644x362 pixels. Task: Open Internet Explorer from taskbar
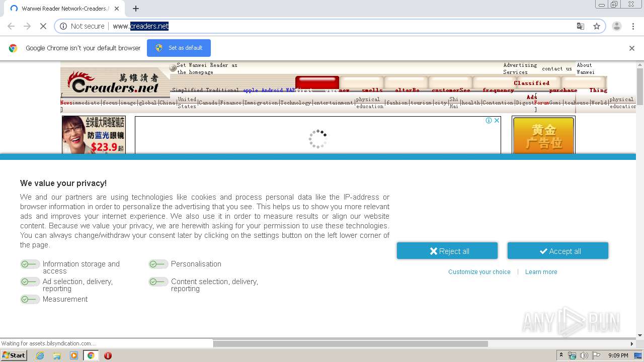pyautogui.click(x=40, y=355)
